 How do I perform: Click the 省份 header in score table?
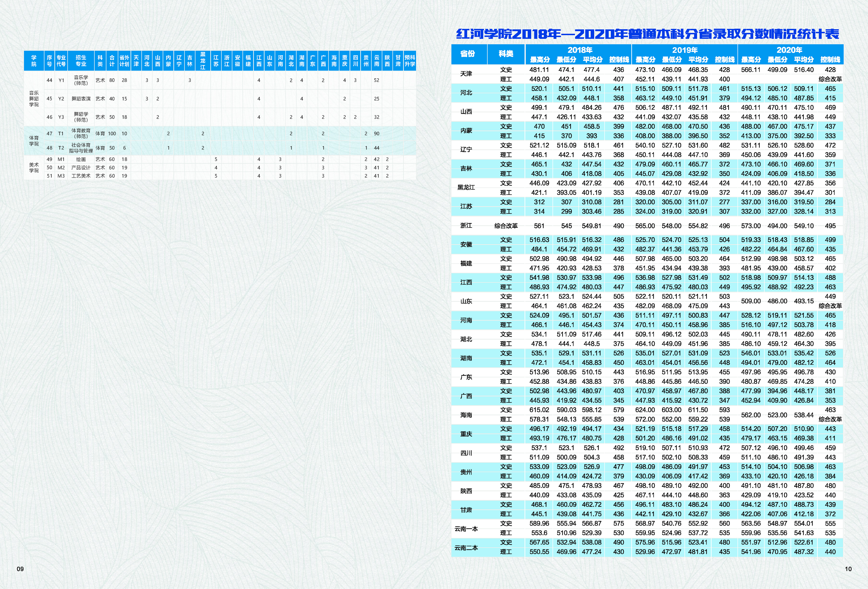tap(468, 54)
